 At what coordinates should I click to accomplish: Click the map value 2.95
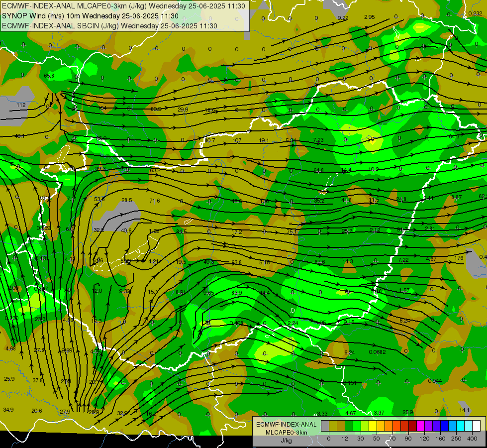[x=370, y=17]
